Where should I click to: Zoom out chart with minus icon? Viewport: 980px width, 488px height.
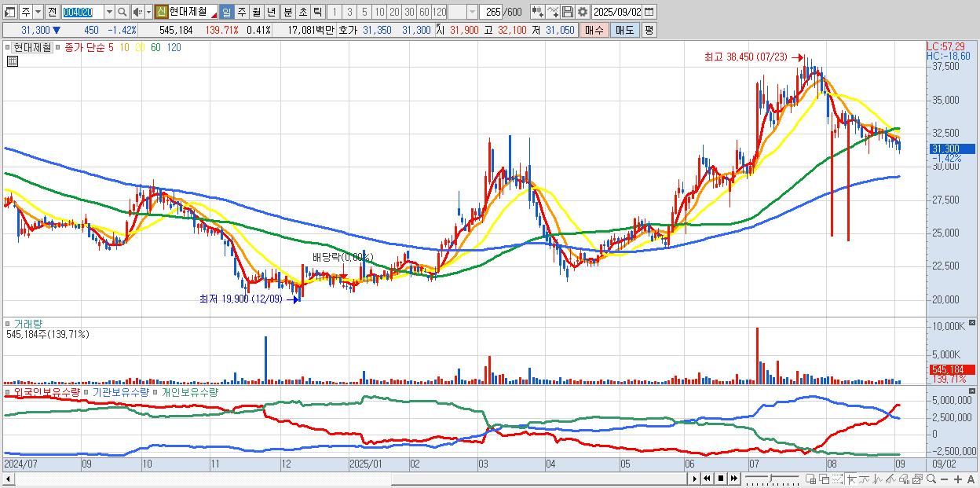click(x=944, y=479)
